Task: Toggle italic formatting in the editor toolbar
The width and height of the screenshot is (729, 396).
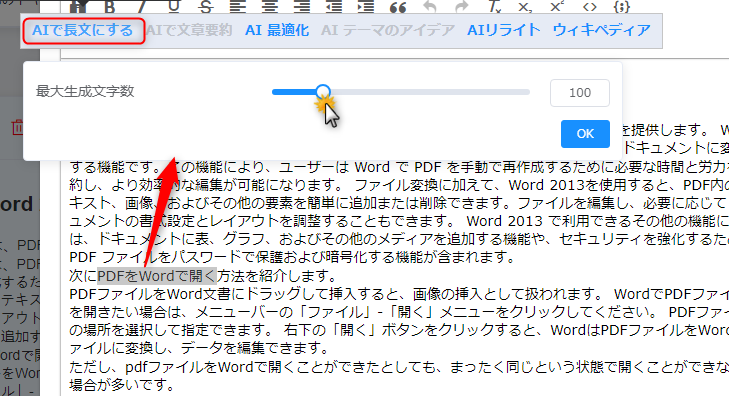Action: click(x=142, y=7)
